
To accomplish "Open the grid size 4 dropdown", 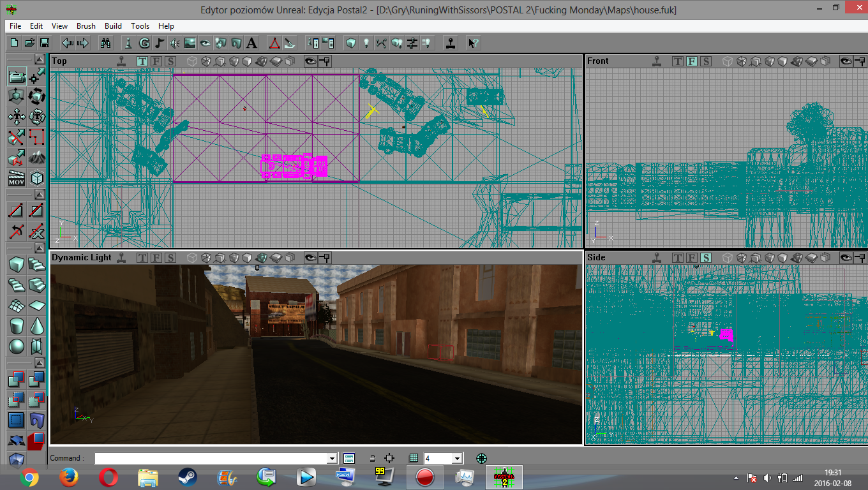I will (x=457, y=458).
